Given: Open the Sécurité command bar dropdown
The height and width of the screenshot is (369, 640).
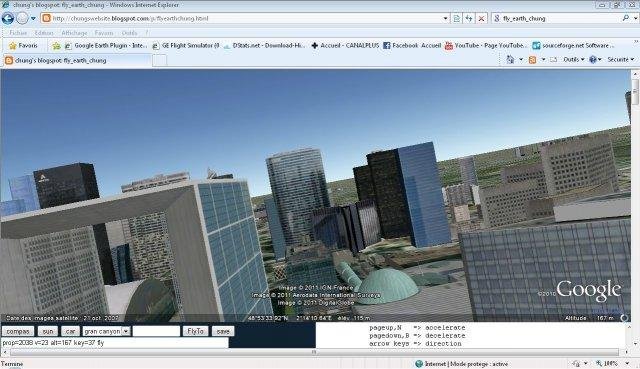Looking at the screenshot, I should [621, 60].
